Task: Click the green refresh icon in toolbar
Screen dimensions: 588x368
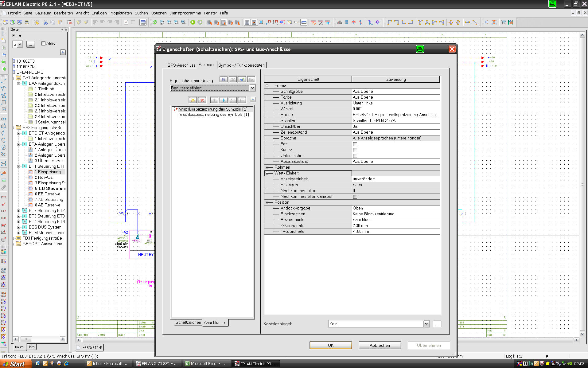Action: tap(155, 22)
